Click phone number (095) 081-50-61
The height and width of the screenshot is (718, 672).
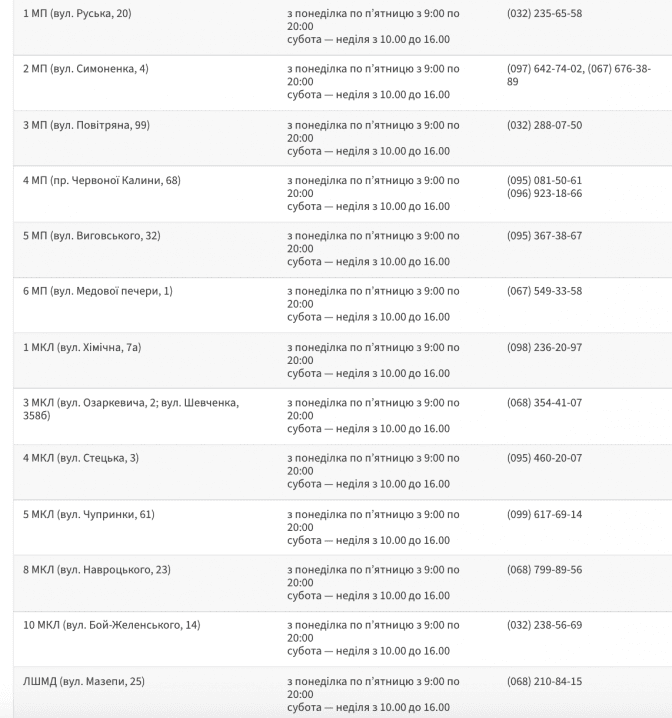(544, 181)
